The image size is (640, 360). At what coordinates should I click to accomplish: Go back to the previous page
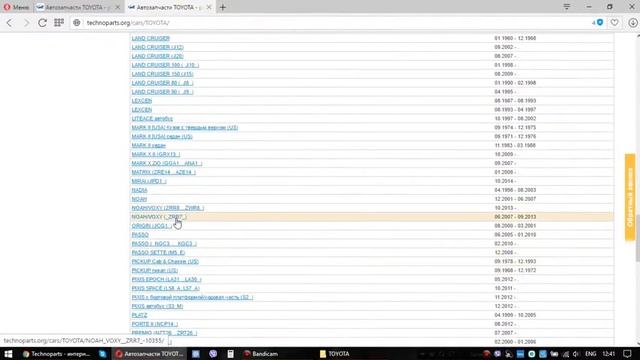(9, 23)
